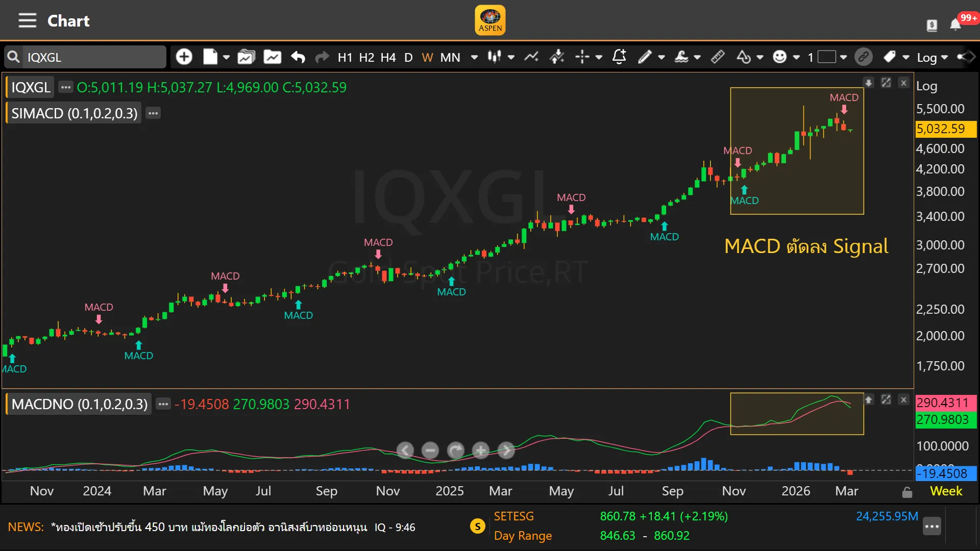
Task: Open the saved charts folder icon
Action: 246,57
